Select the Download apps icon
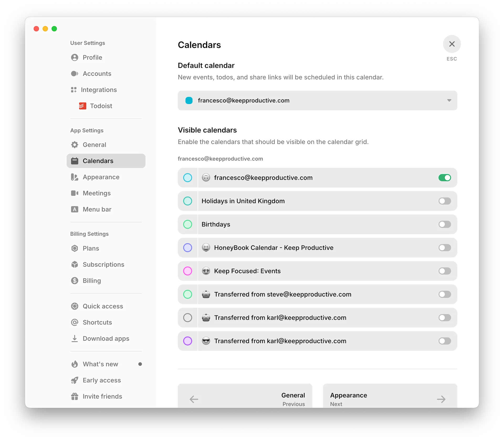Image resolution: width=504 pixels, height=441 pixels. (x=75, y=339)
